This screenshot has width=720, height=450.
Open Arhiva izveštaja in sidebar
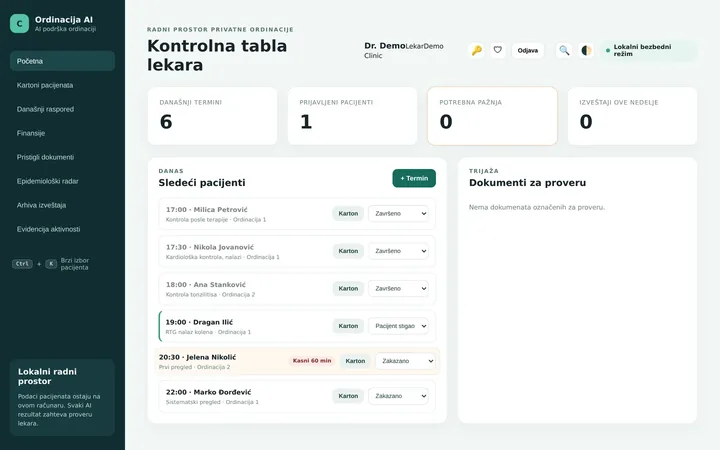point(62,205)
